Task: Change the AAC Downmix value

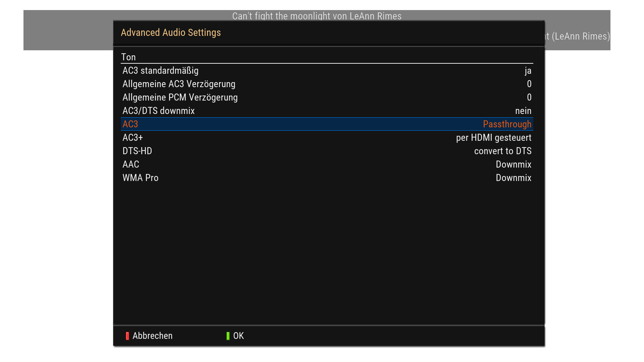Action: [x=513, y=165]
